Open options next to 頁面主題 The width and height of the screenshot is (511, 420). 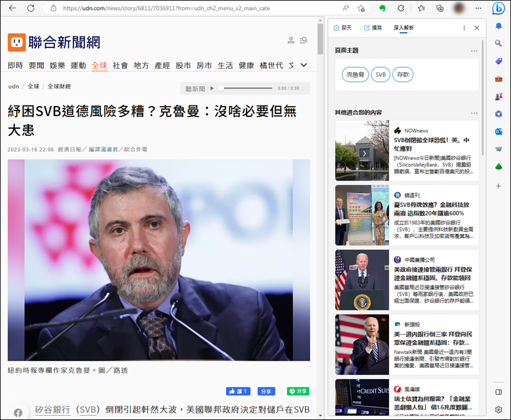[x=474, y=51]
